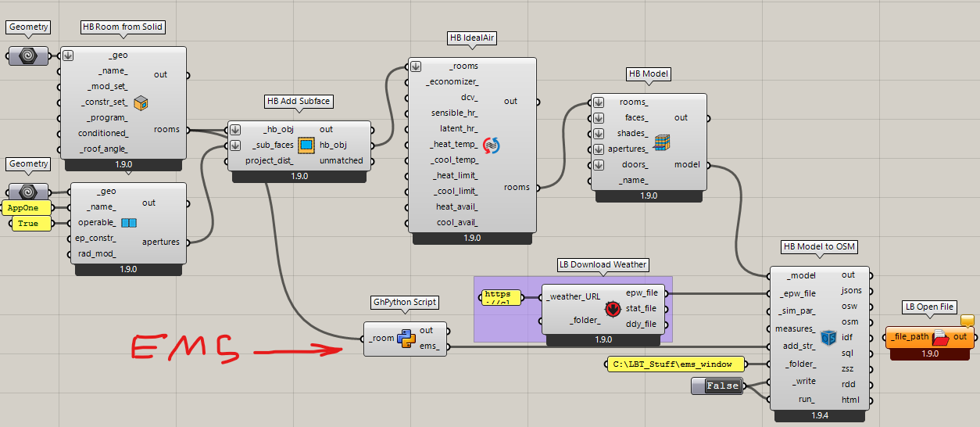Click the HB Model grid cube icon
980x427 pixels.
661,142
